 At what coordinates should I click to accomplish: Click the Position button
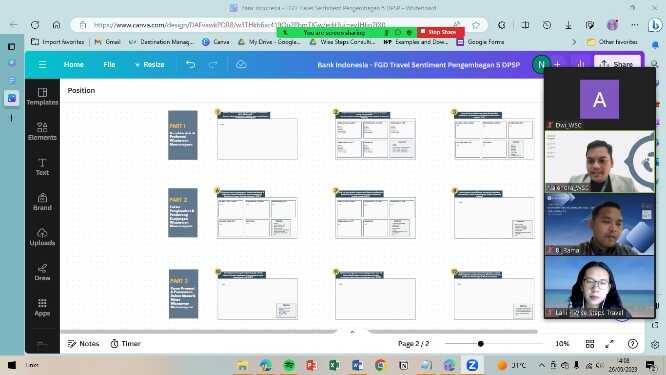[x=81, y=90]
